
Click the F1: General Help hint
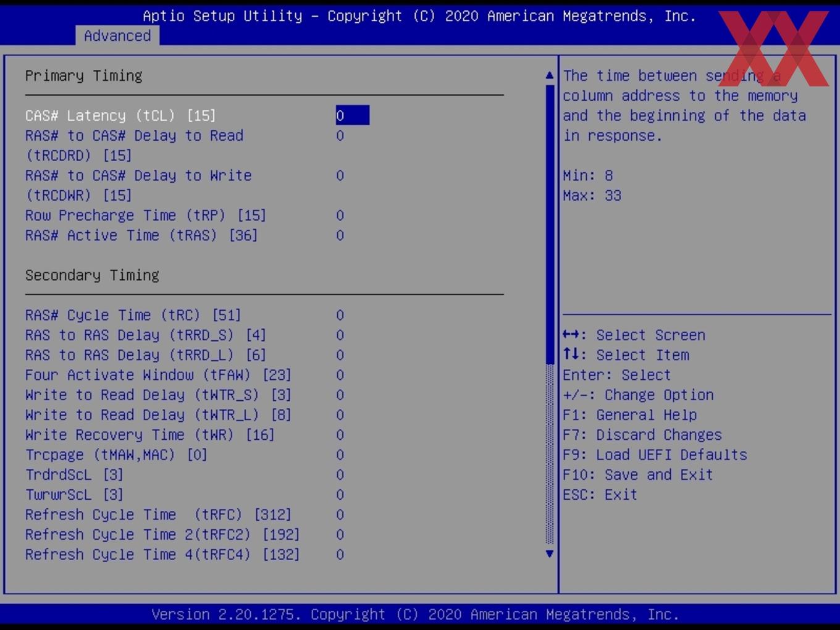click(x=629, y=415)
